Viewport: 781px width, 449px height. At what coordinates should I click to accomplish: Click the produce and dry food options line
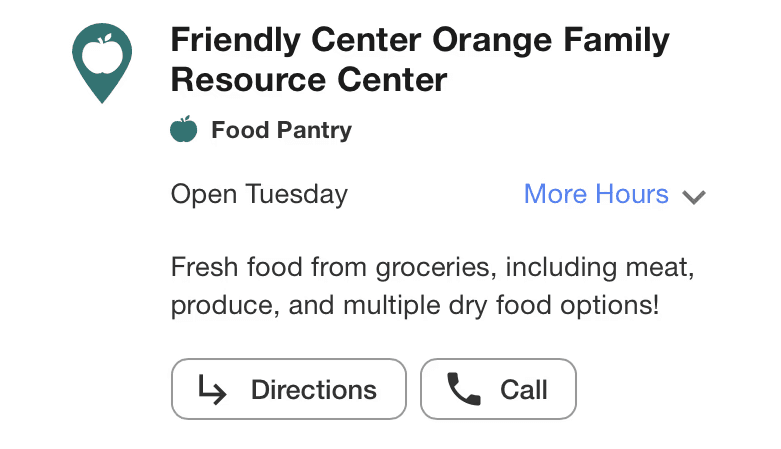tap(415, 305)
